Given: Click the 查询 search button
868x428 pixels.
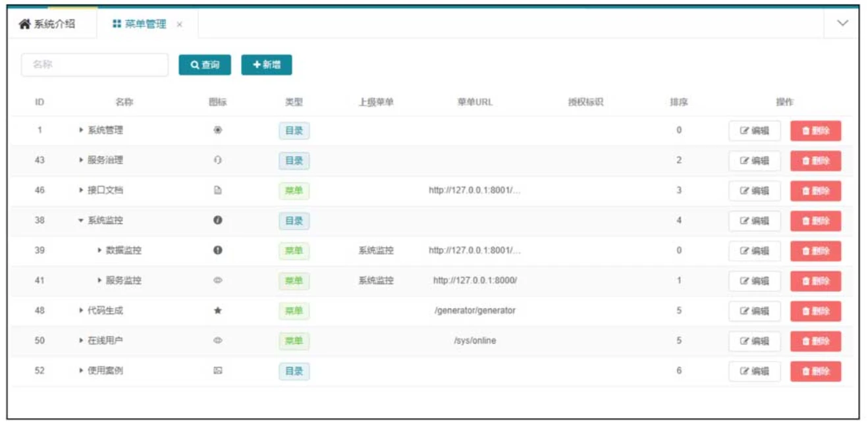Looking at the screenshot, I should click(205, 65).
